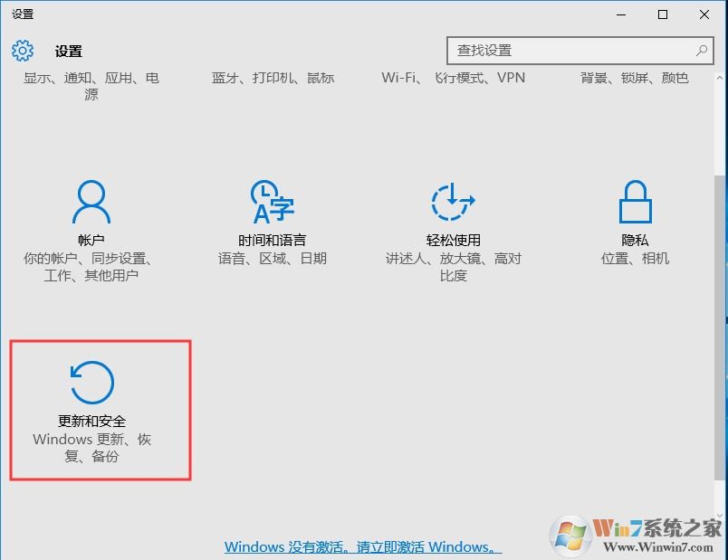
Task: Click the 设置 heading at top left
Action: click(x=68, y=52)
